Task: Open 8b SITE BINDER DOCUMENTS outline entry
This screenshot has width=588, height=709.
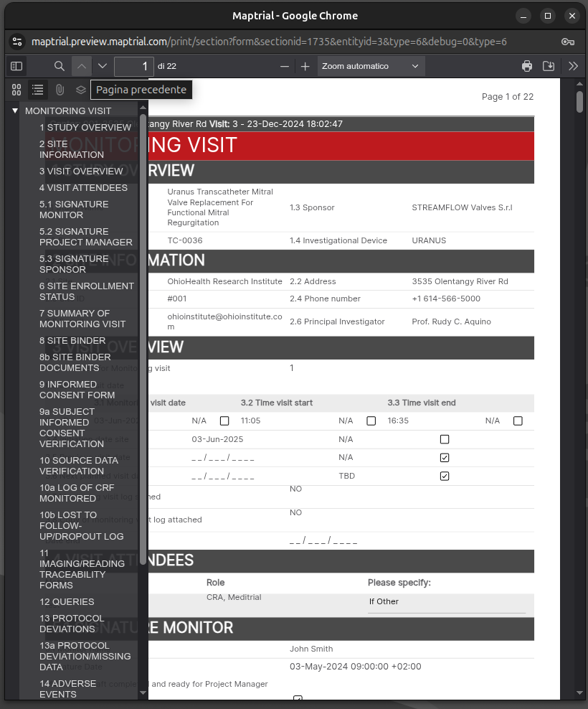Action: pyautogui.click(x=75, y=362)
